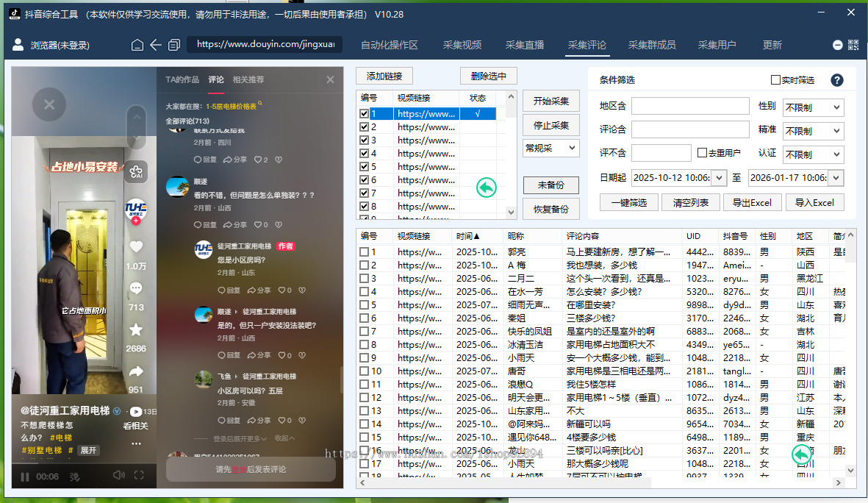Click the 地区含 input field

pos(689,106)
